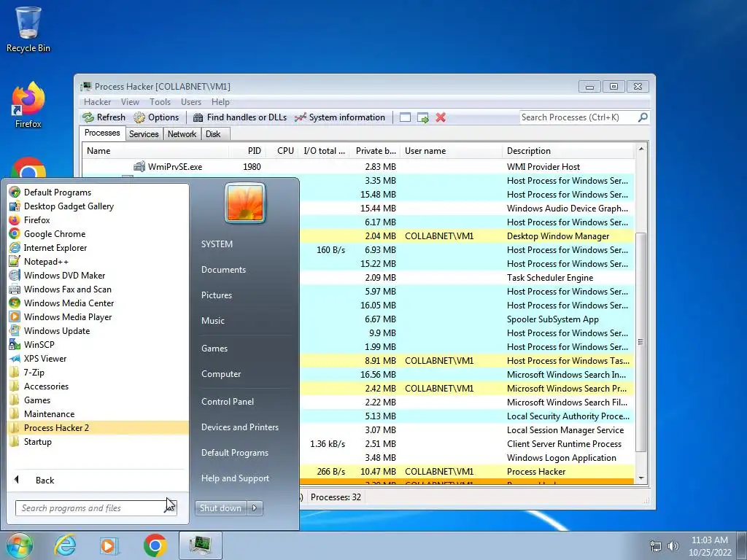Click find window and thread icon
Viewport: 747px width, 560px height.
[x=423, y=117]
